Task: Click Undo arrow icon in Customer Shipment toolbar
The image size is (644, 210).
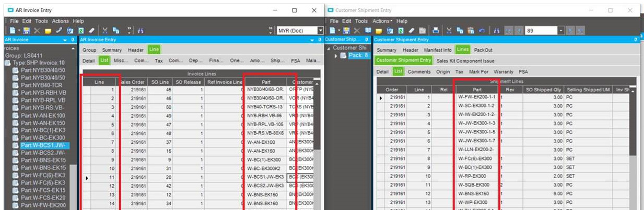Action: pos(482,31)
